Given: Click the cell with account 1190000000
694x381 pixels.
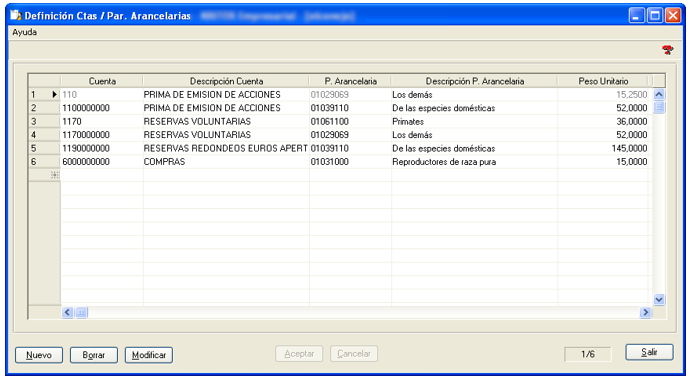Looking at the screenshot, I should (102, 148).
